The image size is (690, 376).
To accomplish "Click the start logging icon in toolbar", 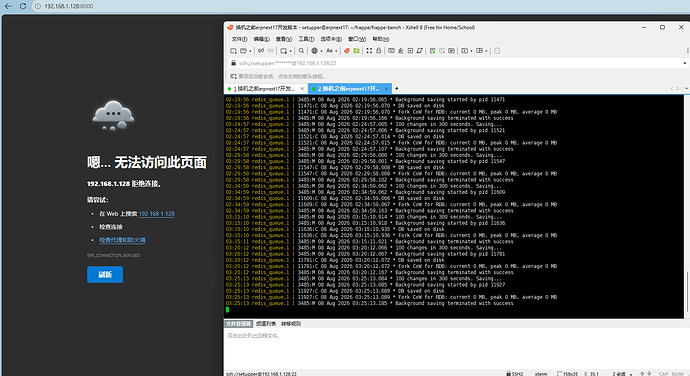I will point(410,51).
